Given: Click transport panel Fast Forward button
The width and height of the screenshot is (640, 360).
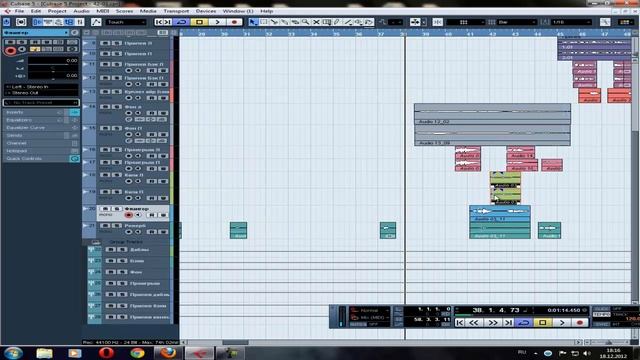Looking at the screenshot, I should [493, 323].
